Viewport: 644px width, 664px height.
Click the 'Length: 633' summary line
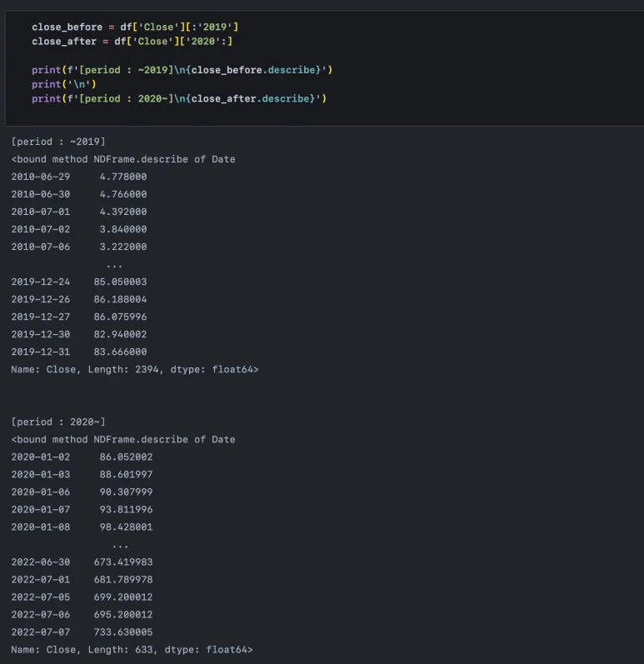coord(132,649)
